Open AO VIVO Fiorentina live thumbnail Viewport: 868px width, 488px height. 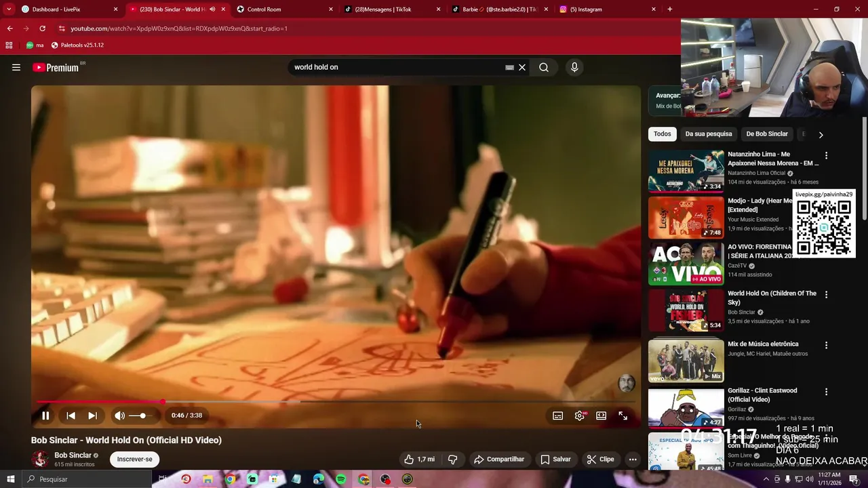pyautogui.click(x=686, y=264)
